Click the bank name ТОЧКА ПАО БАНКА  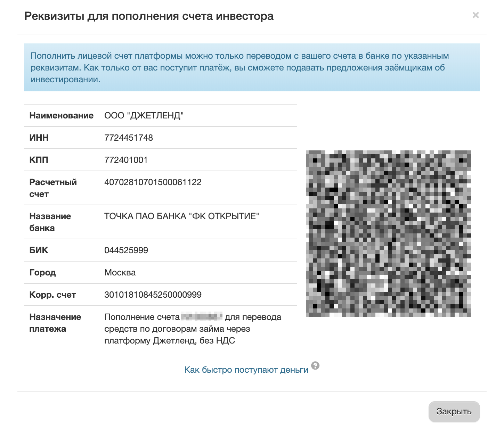pos(181,216)
